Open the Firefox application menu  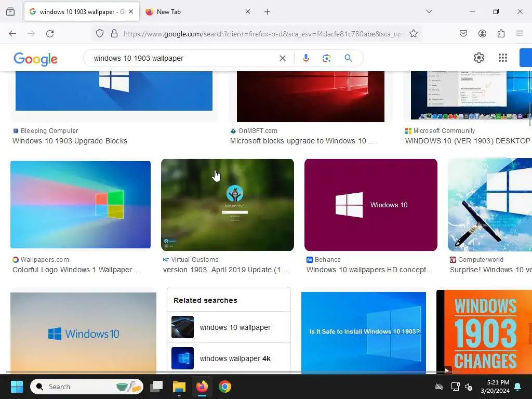pos(520,33)
